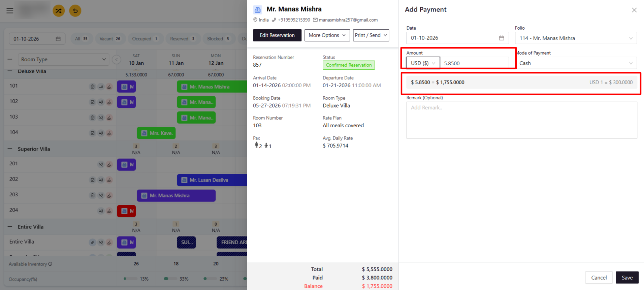The image size is (644, 290).
Task: Click the smoking icon for room 101
Action: pyautogui.click(x=101, y=87)
